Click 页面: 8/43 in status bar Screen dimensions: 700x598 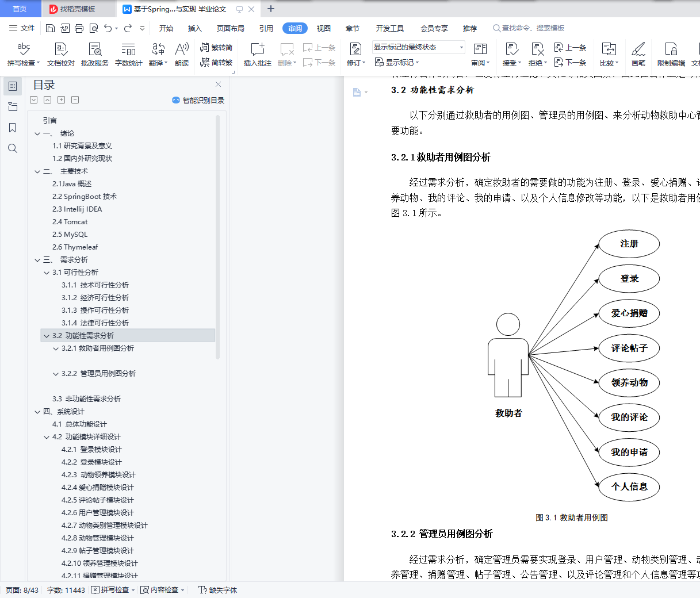(22, 590)
